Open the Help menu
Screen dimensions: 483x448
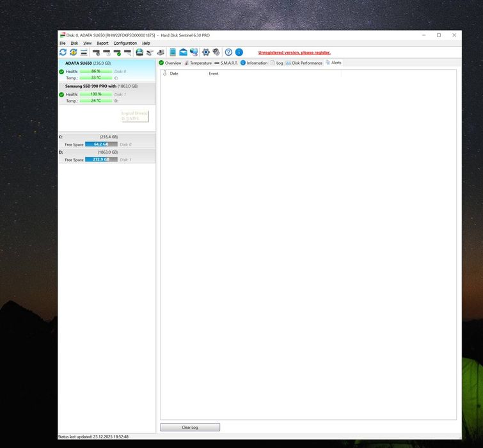146,43
